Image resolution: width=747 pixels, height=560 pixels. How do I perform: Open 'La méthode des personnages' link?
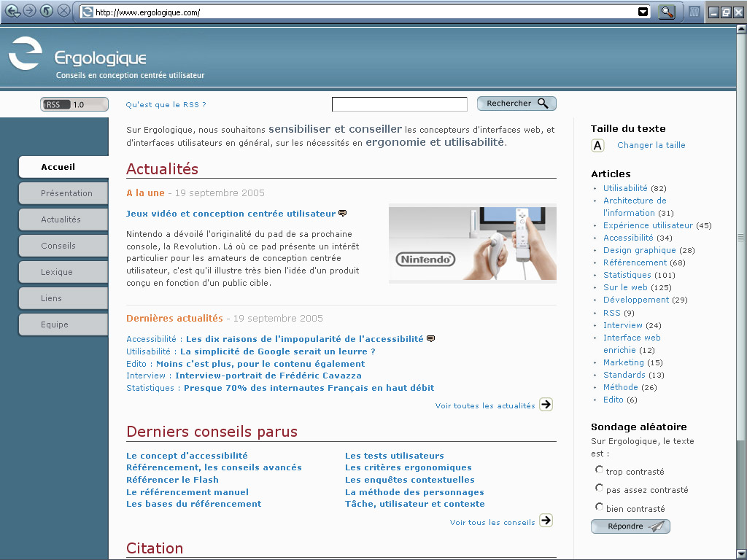coord(414,492)
